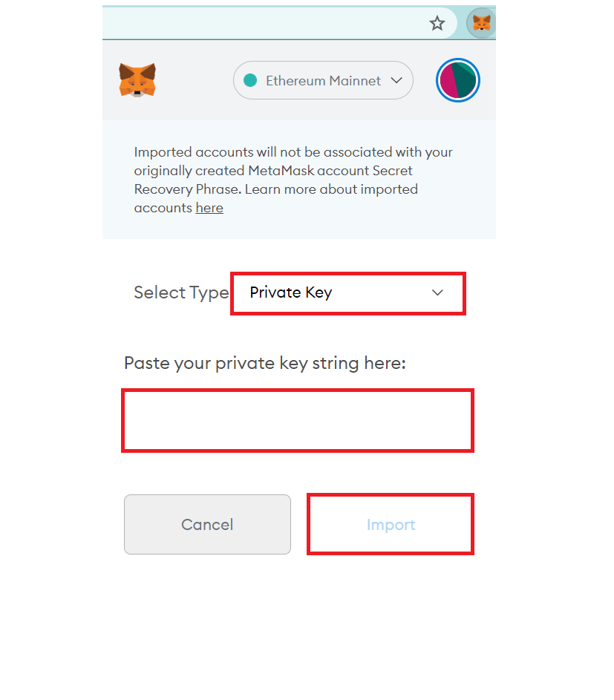
Task: Click the Cancel button
Action: 207,524
